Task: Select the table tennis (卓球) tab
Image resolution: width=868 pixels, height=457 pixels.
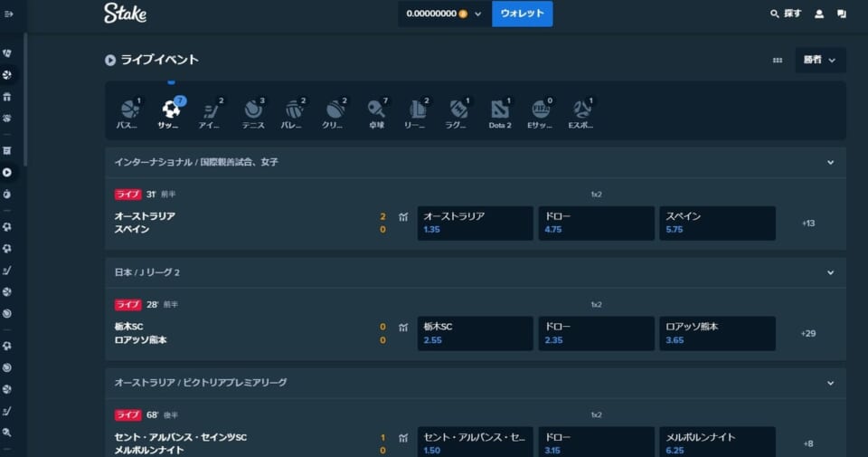Action: (376, 113)
